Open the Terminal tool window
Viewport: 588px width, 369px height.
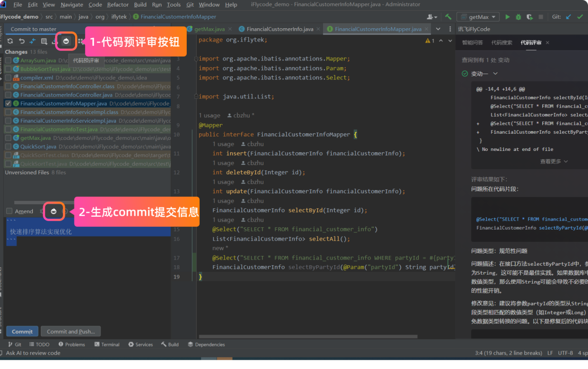[x=107, y=344]
